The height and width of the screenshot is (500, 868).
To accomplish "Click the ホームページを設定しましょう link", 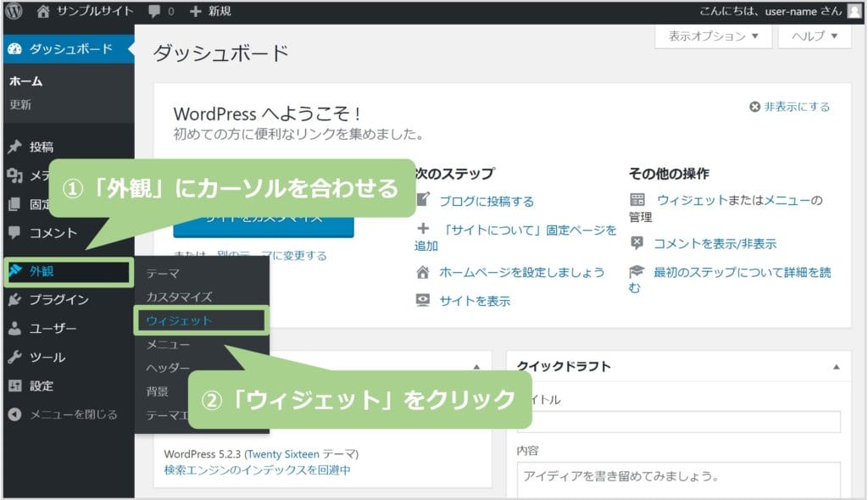I will tap(521, 272).
